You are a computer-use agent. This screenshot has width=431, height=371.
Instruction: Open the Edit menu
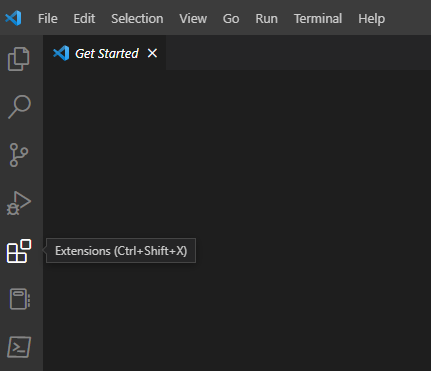point(84,18)
